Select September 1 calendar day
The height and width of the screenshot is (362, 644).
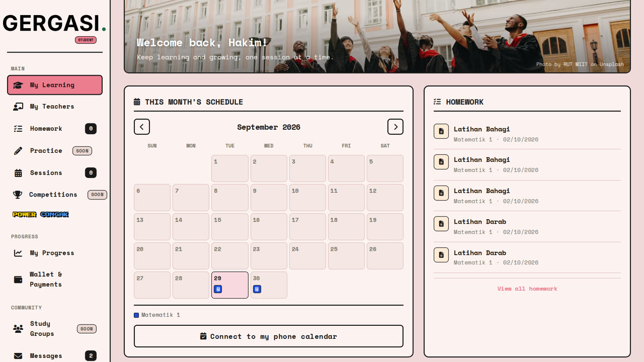click(230, 168)
